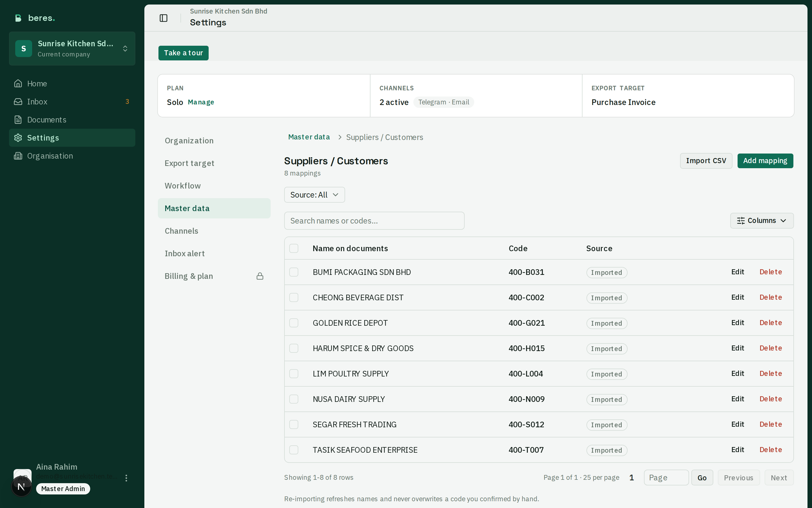
Task: Open the Home sidebar item
Action: [72, 83]
